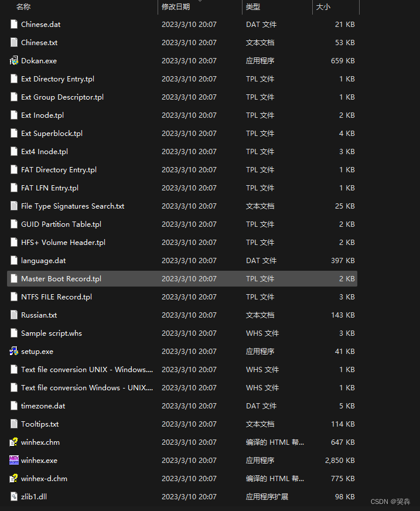Select Ext Superblock.tpl file
Screen dimensions: 420x511
coord(52,133)
